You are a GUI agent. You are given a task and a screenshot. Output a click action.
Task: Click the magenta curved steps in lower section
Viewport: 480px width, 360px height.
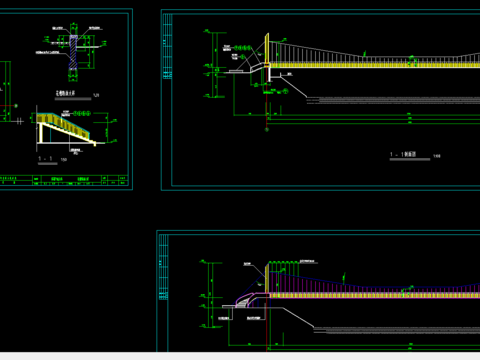coord(247,300)
